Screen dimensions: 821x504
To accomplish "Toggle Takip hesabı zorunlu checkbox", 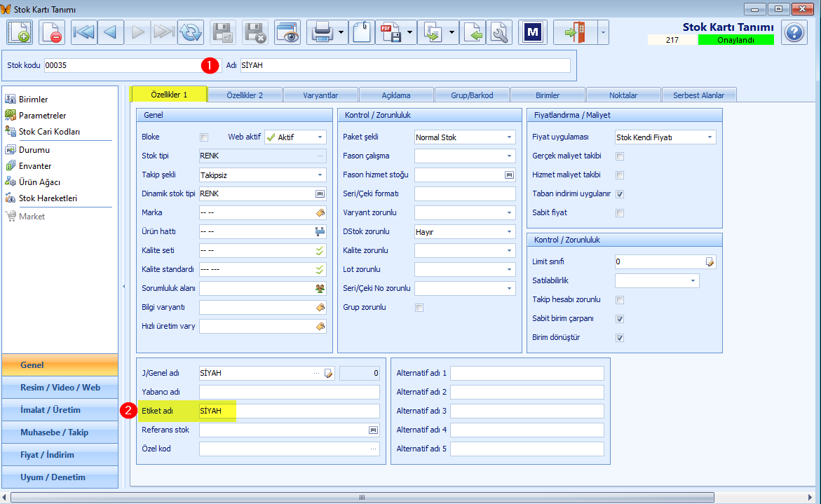I will coord(620,300).
